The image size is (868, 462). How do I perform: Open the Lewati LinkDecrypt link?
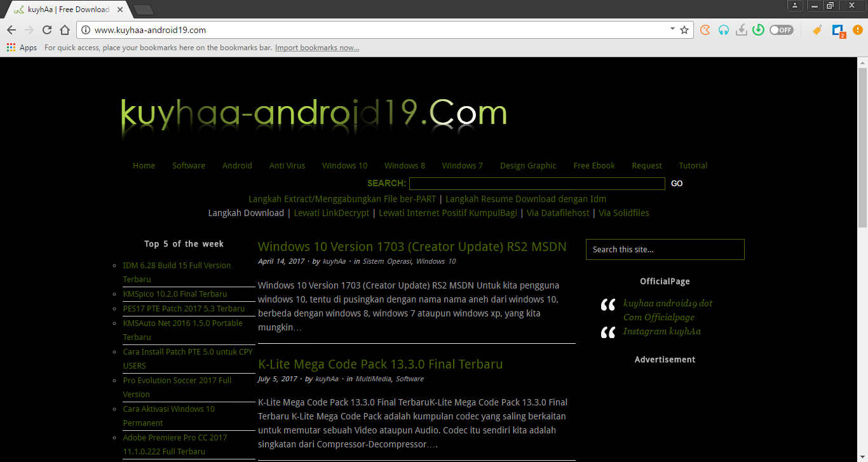[x=331, y=213]
